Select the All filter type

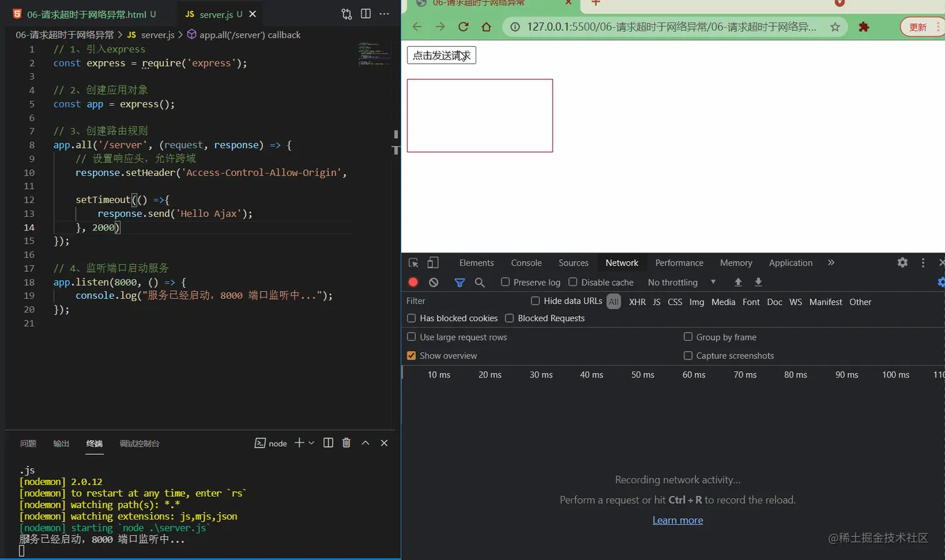[x=614, y=302]
